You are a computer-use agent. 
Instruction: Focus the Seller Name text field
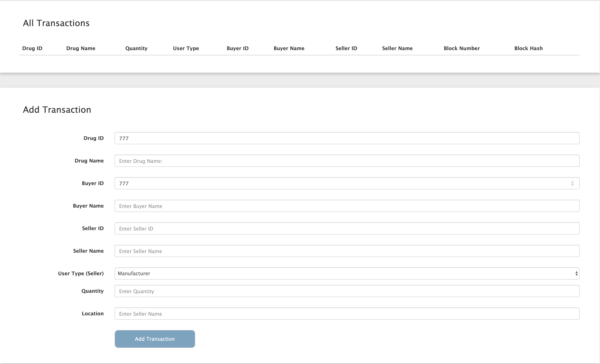click(x=347, y=251)
